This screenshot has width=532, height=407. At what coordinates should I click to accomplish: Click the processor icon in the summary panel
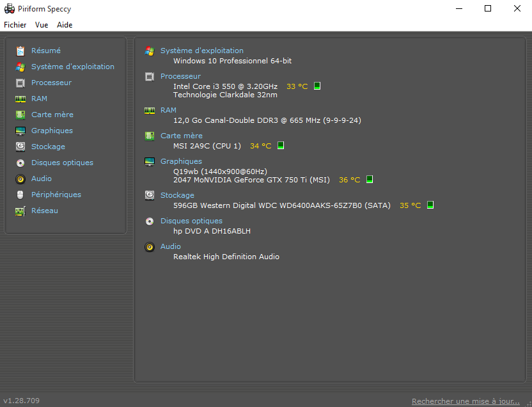pyautogui.click(x=150, y=77)
